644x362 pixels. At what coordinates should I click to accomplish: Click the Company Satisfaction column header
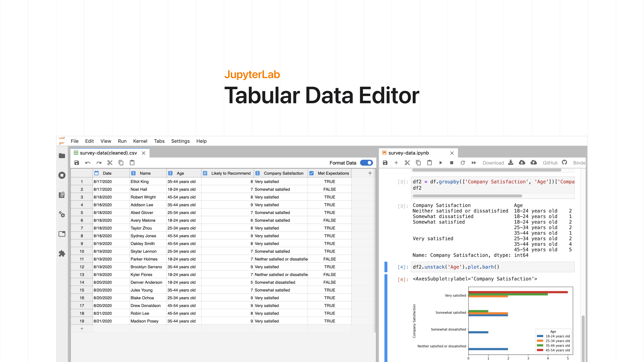[x=281, y=173]
